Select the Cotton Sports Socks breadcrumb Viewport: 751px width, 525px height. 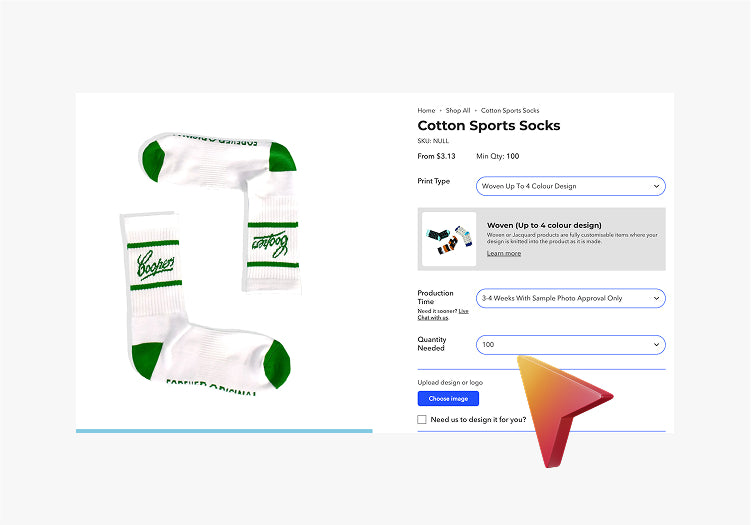(510, 111)
